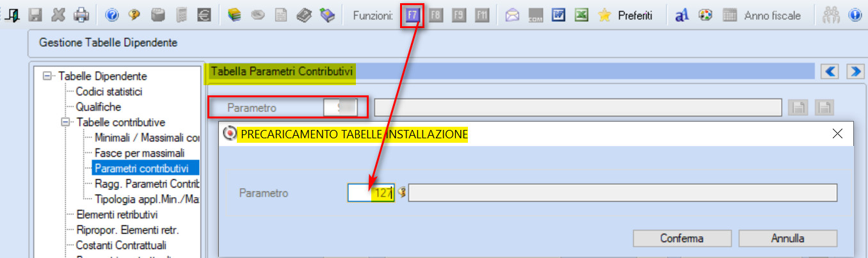868x258 pixels.
Task: Collapse the Tabelle Dipendente tree node
Action: tap(47, 76)
